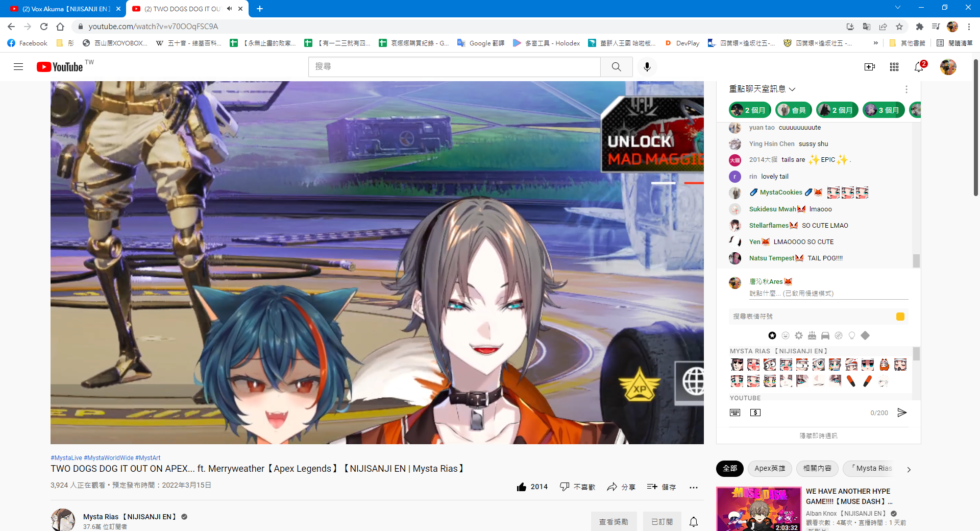
Task: Open #MystaLive hashtag link
Action: tap(66, 458)
